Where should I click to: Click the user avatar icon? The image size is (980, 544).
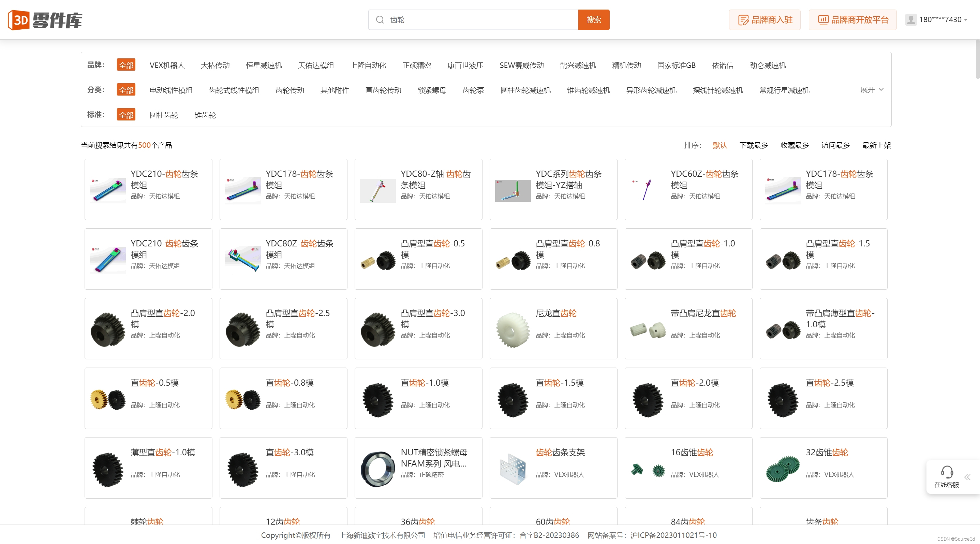[911, 20]
